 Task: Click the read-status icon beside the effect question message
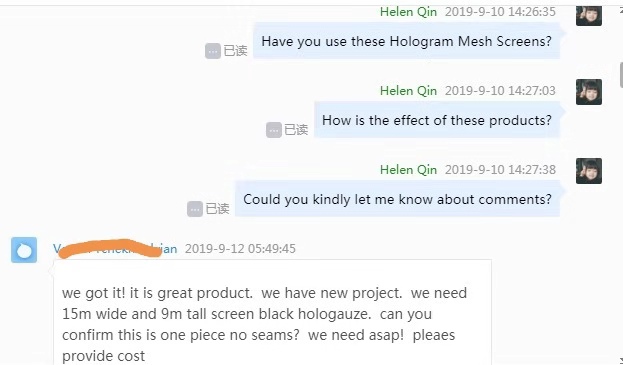coord(274,130)
